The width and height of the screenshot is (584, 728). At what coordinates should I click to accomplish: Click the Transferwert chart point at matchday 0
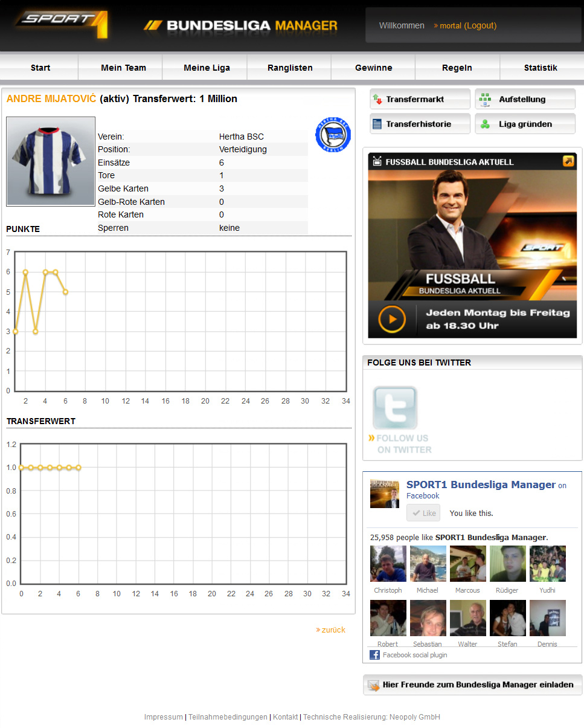pyautogui.click(x=21, y=468)
